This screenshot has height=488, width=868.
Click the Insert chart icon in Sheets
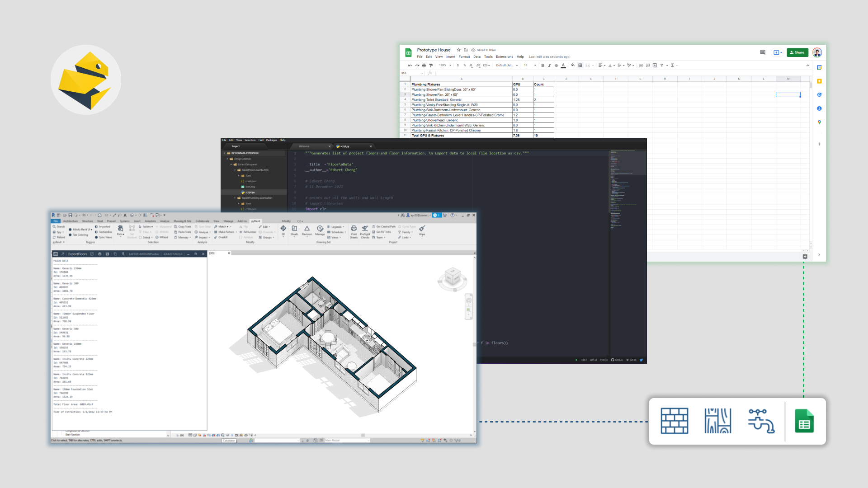point(655,66)
